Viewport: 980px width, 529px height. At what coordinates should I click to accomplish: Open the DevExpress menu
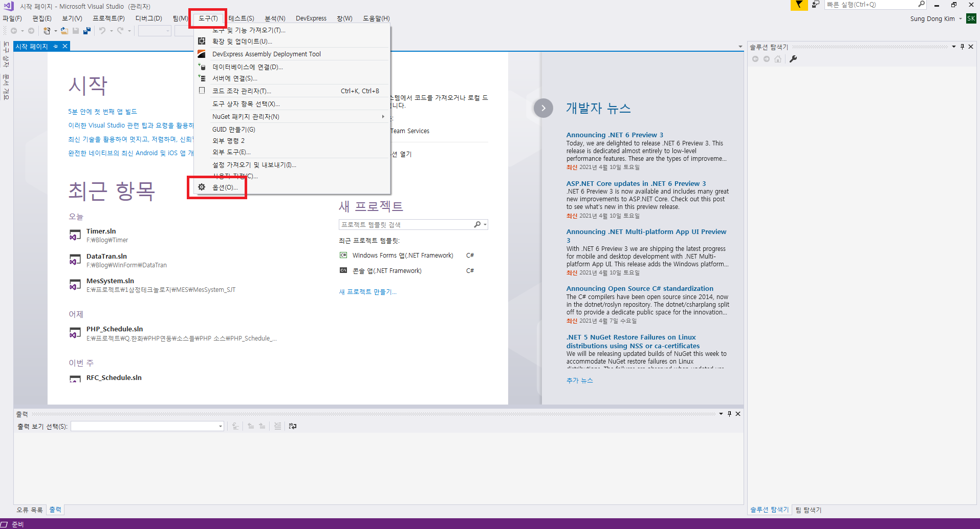311,18
